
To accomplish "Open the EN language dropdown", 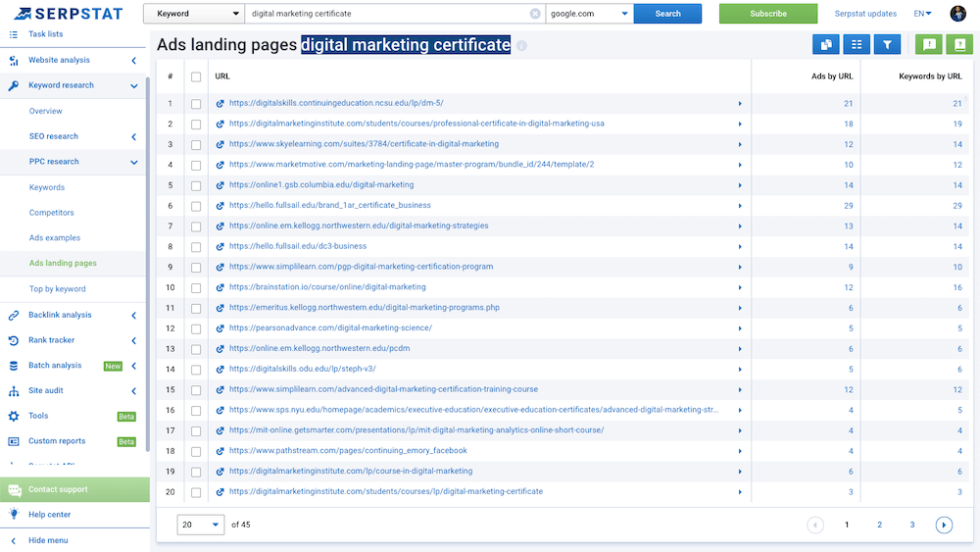I will [x=922, y=14].
